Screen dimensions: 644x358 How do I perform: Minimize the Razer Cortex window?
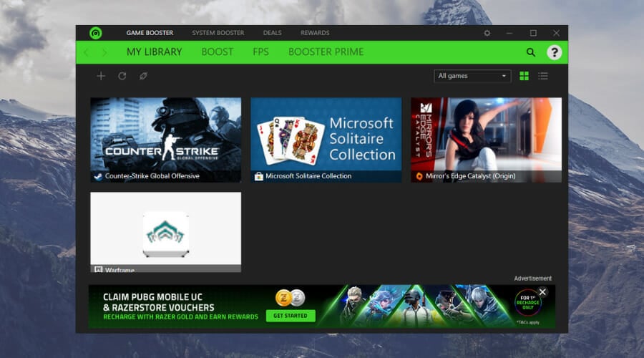click(509, 33)
